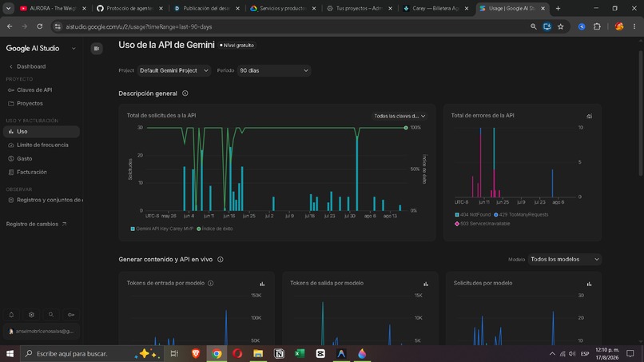644x362 pixels.
Task: Open Registro de cambios external link
Action: (36, 224)
